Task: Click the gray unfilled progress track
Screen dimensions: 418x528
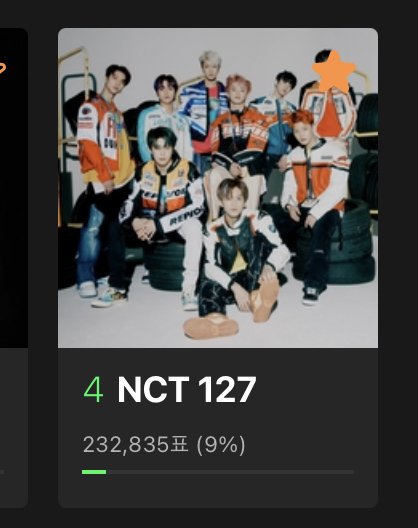Action: pyautogui.click(x=230, y=472)
